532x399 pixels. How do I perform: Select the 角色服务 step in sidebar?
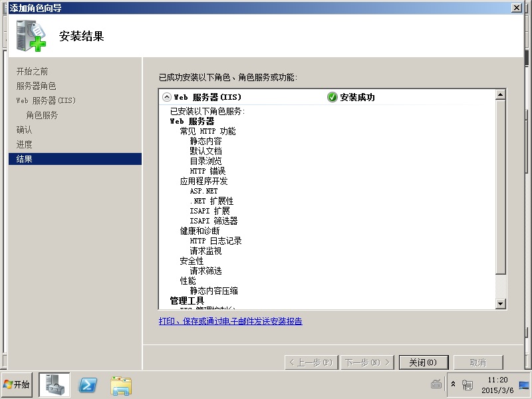tap(42, 115)
